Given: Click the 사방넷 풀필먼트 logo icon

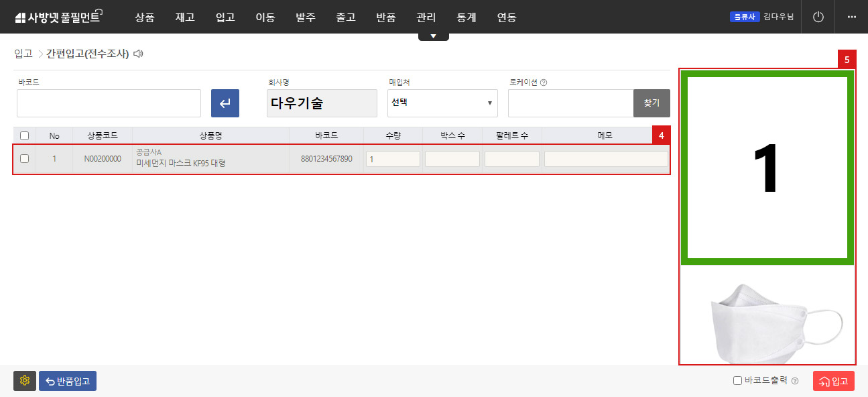Looking at the screenshot, I should 22,17.
